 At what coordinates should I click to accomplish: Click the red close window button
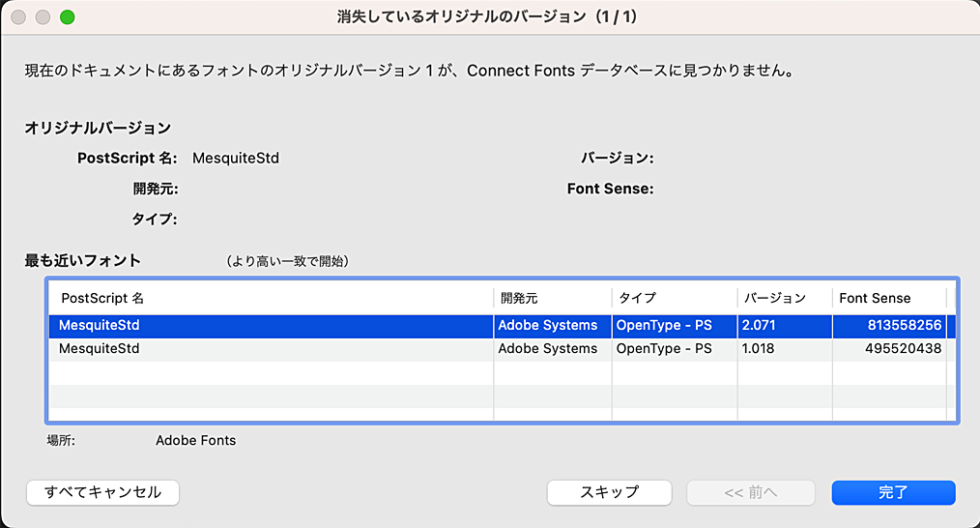(18, 17)
